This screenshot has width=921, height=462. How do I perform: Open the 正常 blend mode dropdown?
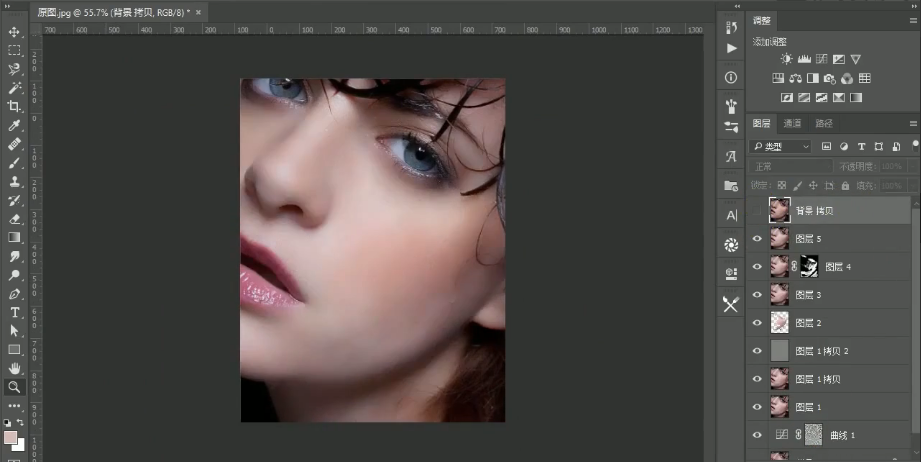pyautogui.click(x=791, y=167)
